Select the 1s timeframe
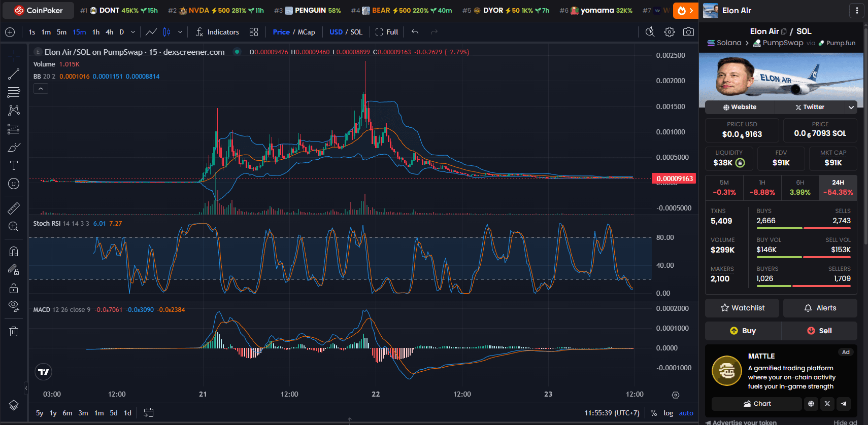Image resolution: width=868 pixels, height=425 pixels. click(x=32, y=32)
